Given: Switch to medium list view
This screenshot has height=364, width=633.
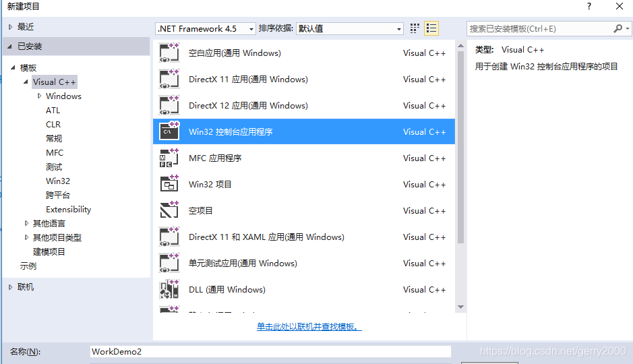Looking at the screenshot, I should click(431, 28).
